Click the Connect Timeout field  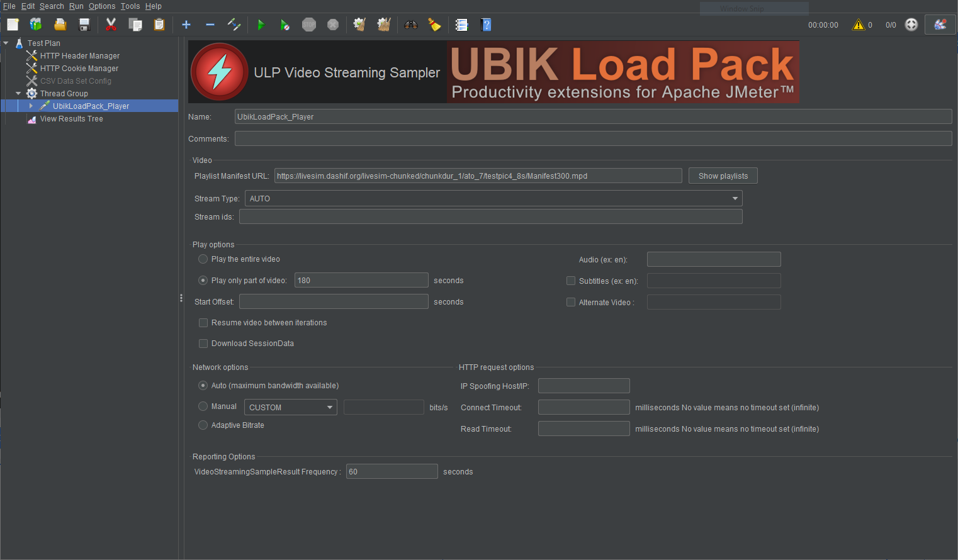(584, 408)
